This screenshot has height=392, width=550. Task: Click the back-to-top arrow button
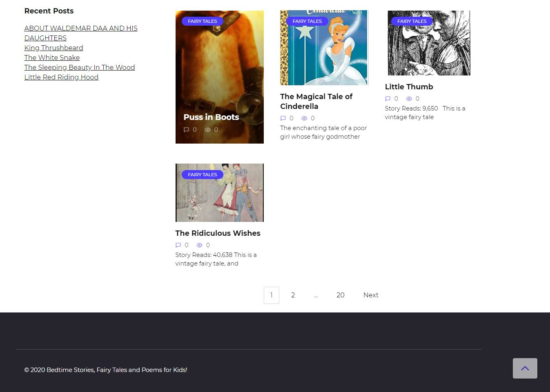(525, 368)
